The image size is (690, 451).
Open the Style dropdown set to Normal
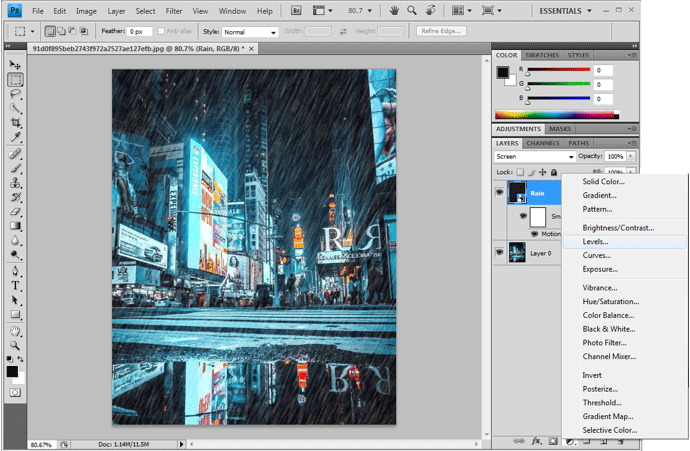tap(250, 32)
